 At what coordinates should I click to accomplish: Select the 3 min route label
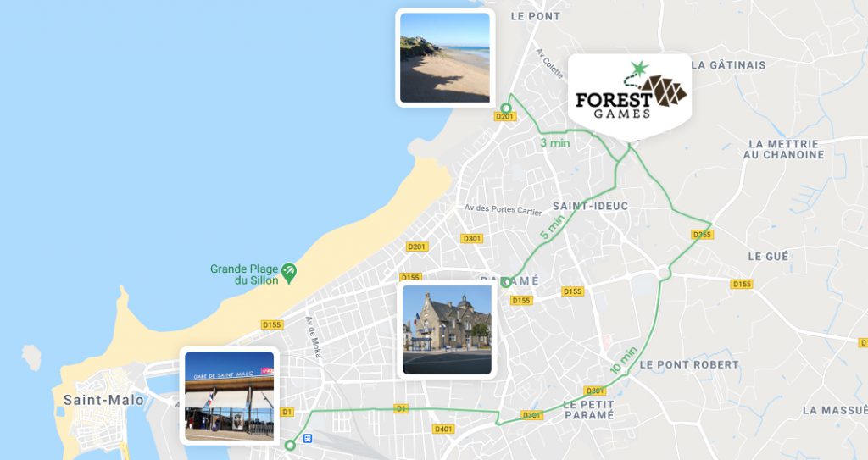[555, 143]
